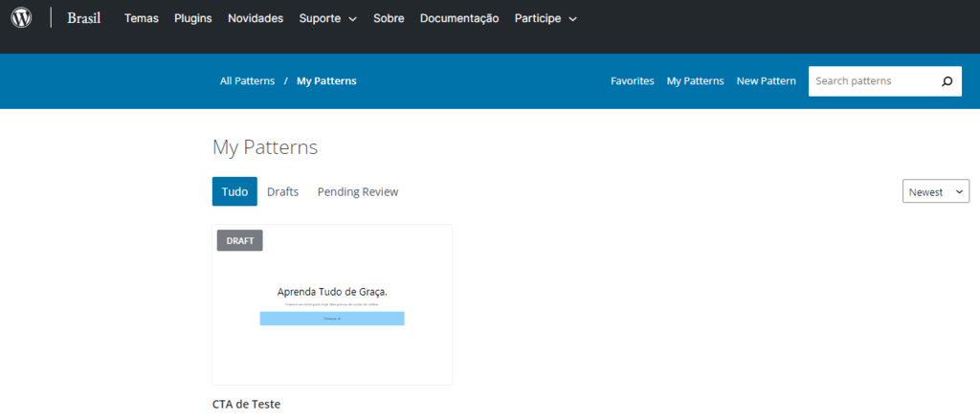Select the Tudo filter tab
The height and width of the screenshot is (420, 980).
coord(235,191)
